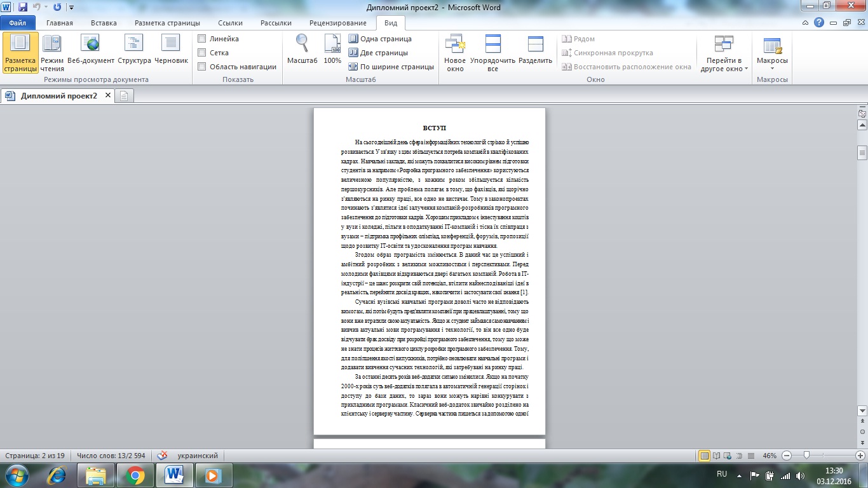
Task: Open the Undo history dropdown arrow
Action: point(46,8)
